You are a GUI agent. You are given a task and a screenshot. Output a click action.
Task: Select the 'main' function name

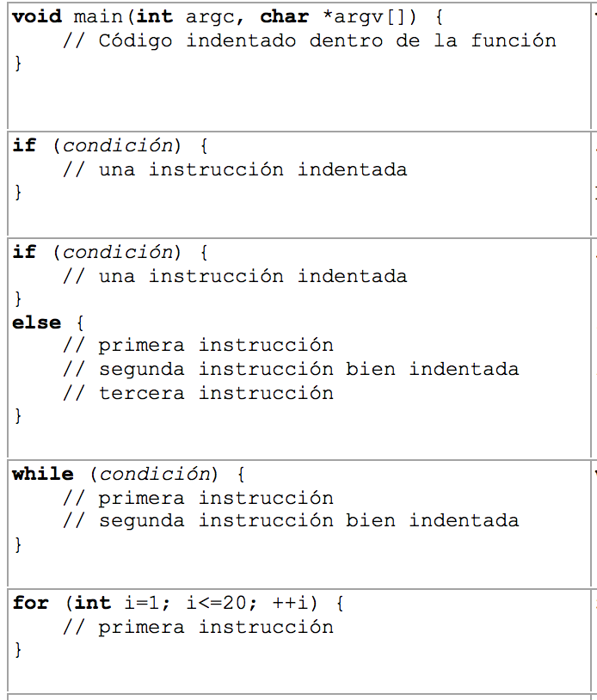pos(98,16)
